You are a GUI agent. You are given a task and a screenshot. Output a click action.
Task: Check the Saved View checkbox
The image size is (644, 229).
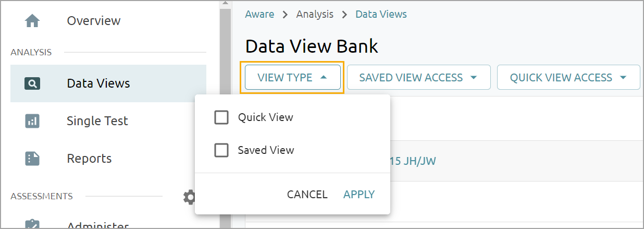221,150
